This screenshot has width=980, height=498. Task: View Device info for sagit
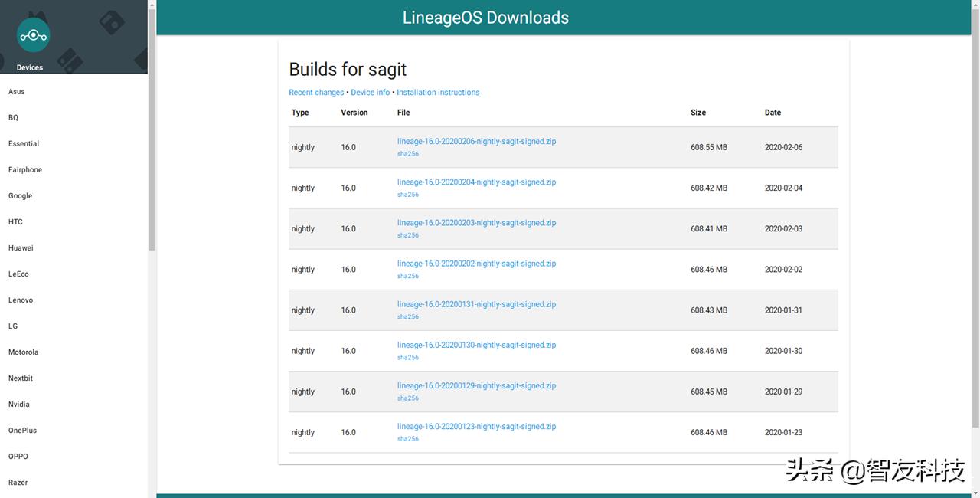(370, 92)
